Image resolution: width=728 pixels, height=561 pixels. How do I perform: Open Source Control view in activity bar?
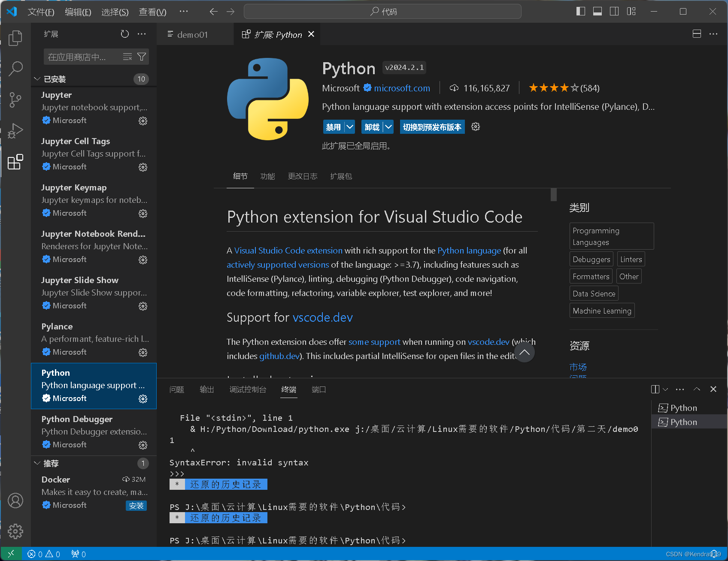pos(15,100)
